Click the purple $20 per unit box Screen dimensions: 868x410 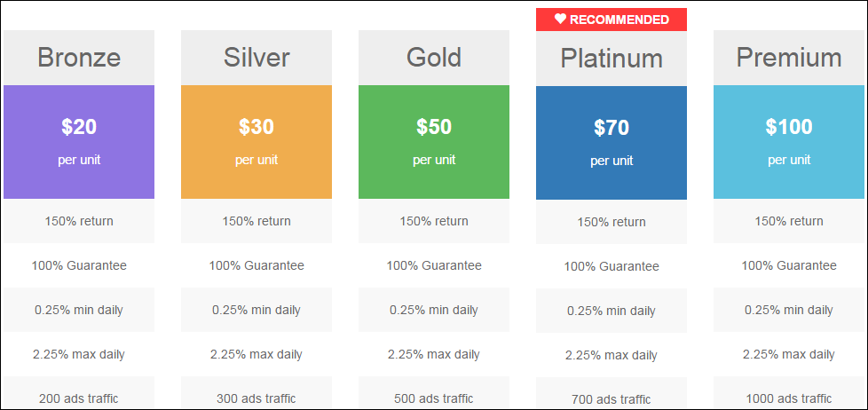[79, 142]
